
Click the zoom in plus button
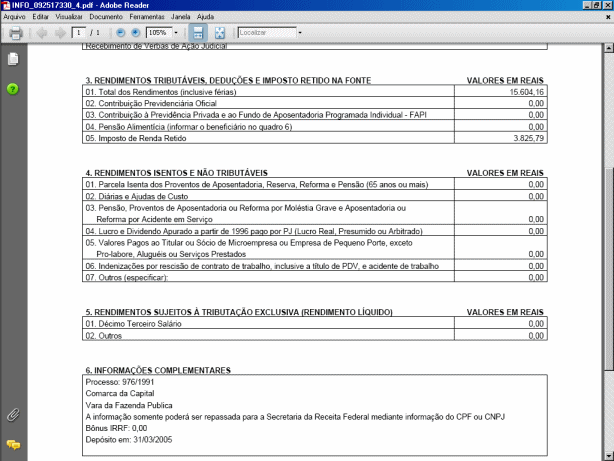pos(135,33)
